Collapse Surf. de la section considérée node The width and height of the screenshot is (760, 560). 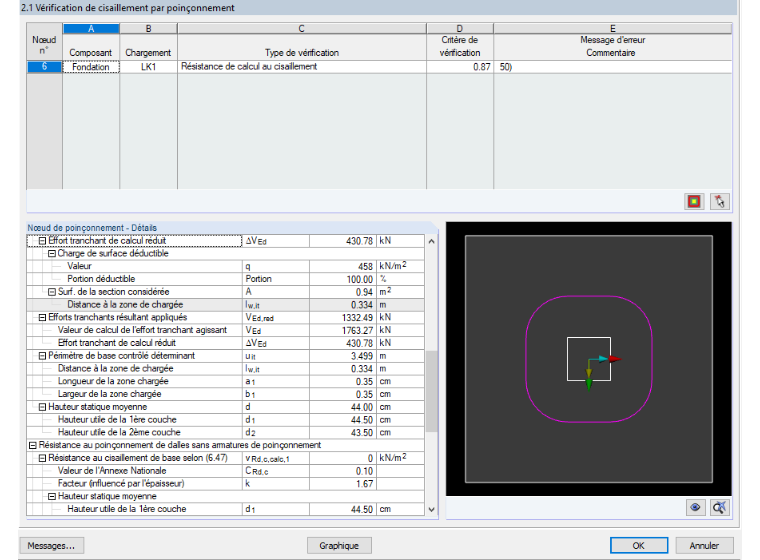[x=52, y=292]
